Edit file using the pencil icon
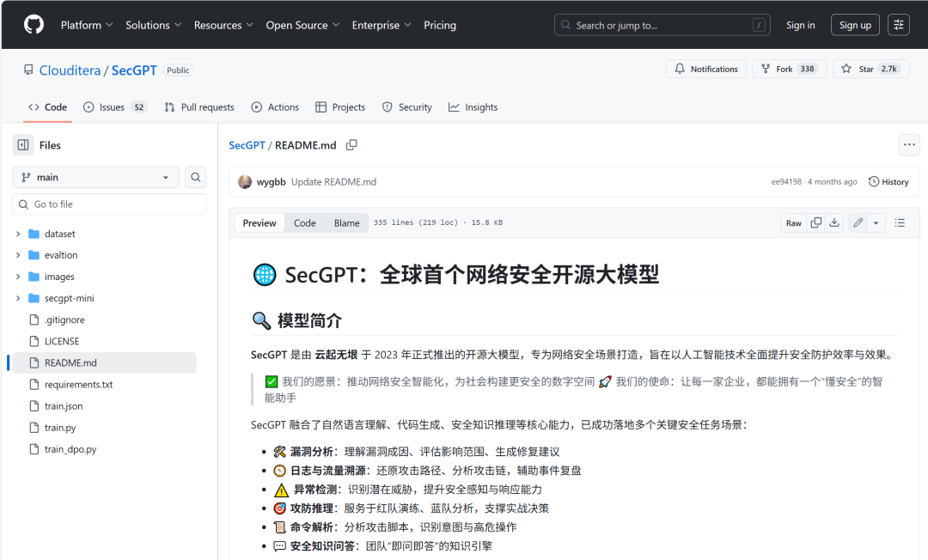Screen dimensions: 928x560 (858, 223)
